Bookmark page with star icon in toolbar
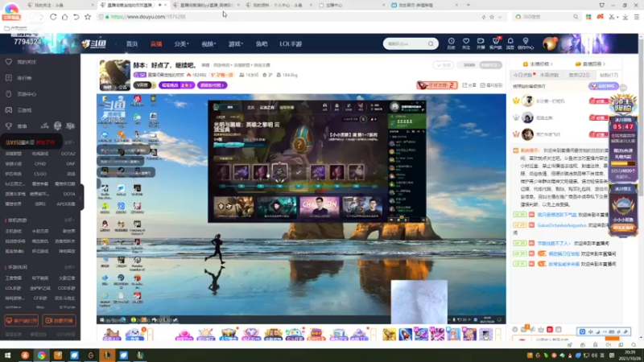644x362 pixels. [x=88, y=17]
